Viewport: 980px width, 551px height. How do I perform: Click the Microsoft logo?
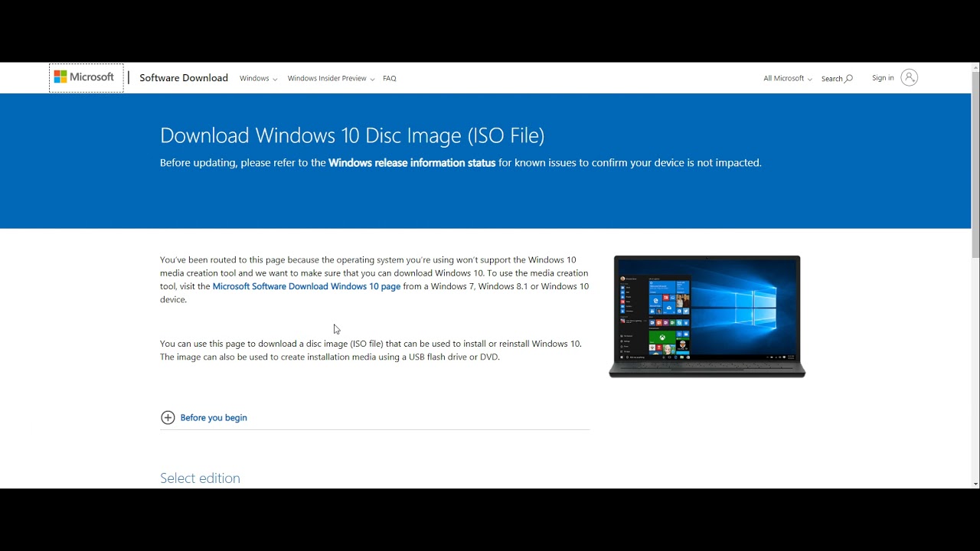pyautogui.click(x=84, y=77)
